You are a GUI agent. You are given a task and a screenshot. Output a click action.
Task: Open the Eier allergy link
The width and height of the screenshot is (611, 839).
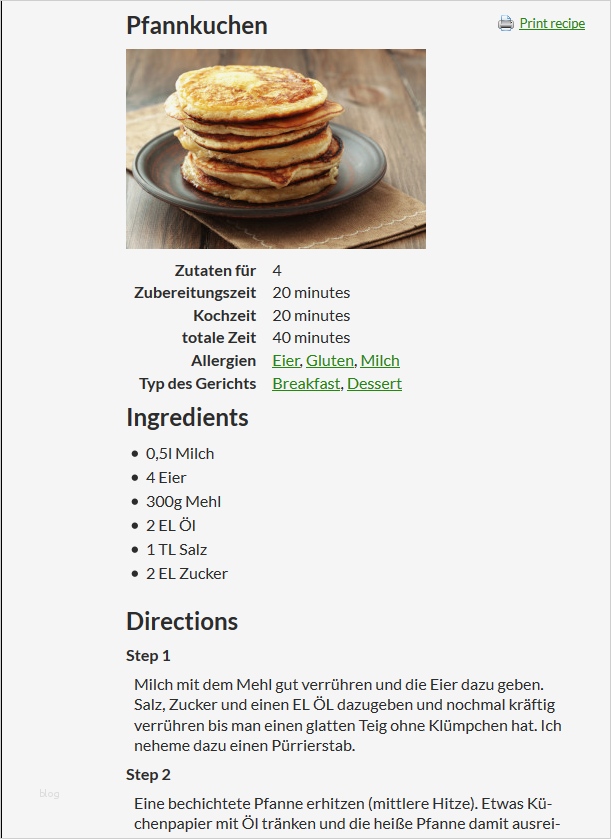point(285,360)
